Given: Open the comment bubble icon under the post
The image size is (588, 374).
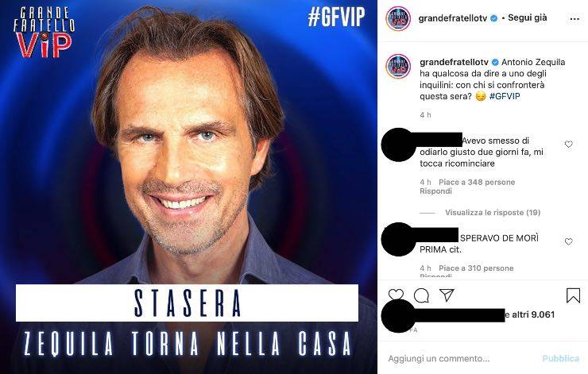Looking at the screenshot, I should 422,295.
